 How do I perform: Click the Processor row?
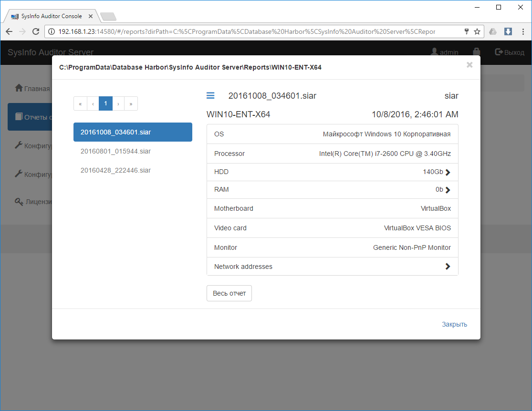pyautogui.click(x=332, y=154)
